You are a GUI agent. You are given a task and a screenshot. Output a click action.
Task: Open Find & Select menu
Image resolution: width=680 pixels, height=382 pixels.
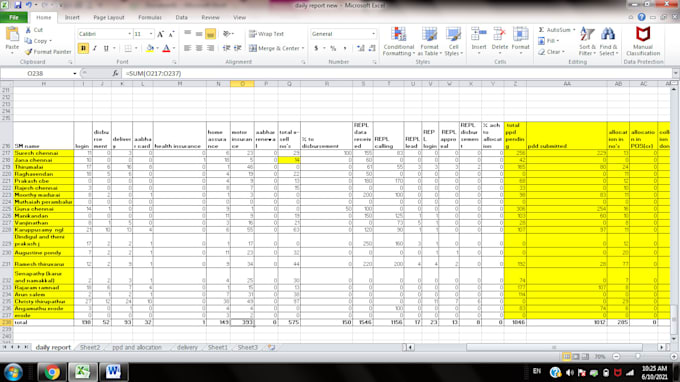click(x=608, y=41)
